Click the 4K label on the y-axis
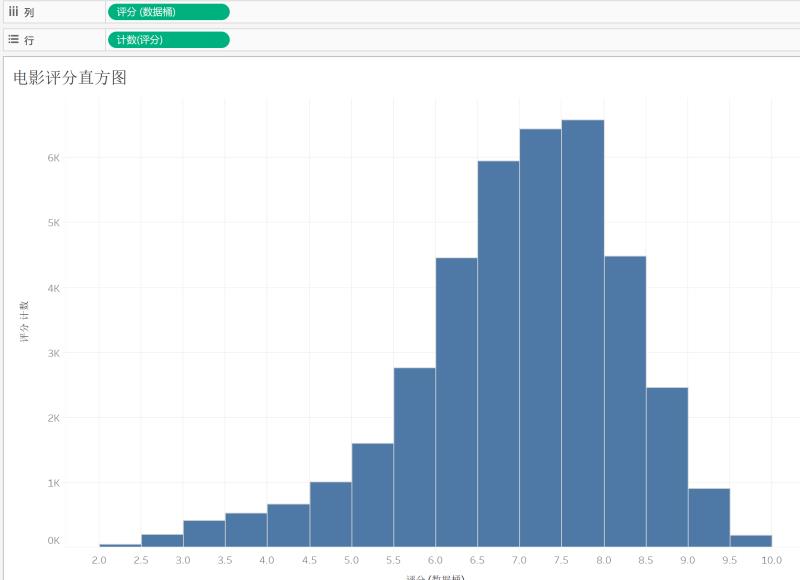This screenshot has height=580, width=800. [54, 288]
